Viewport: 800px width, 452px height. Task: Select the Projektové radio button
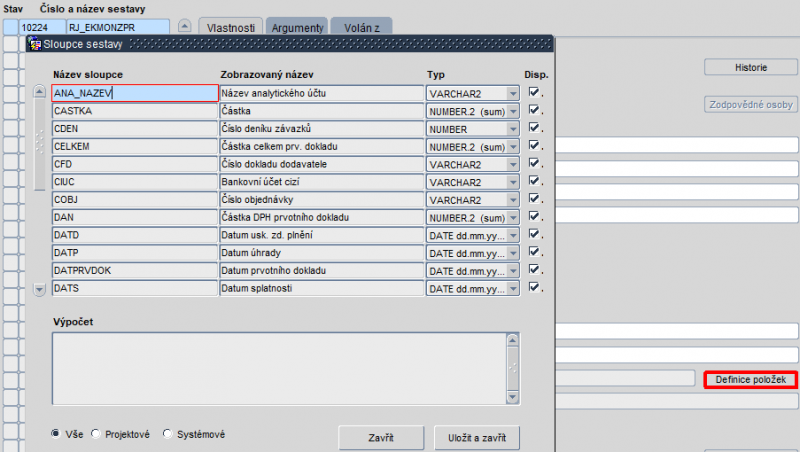point(95,434)
